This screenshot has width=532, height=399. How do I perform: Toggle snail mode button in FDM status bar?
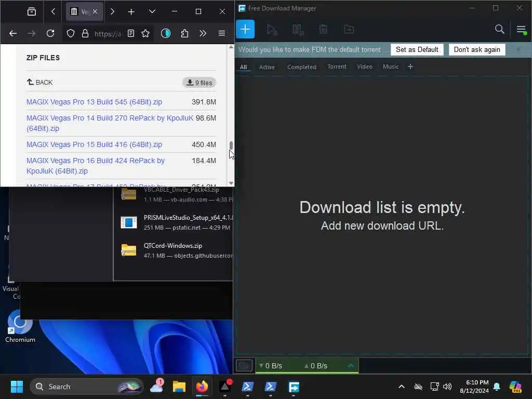pyautogui.click(x=244, y=365)
